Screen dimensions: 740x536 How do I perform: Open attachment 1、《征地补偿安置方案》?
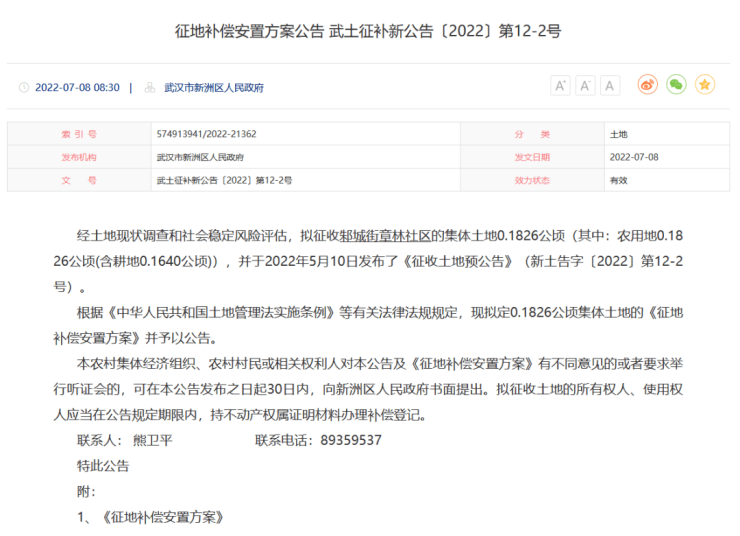151,518
